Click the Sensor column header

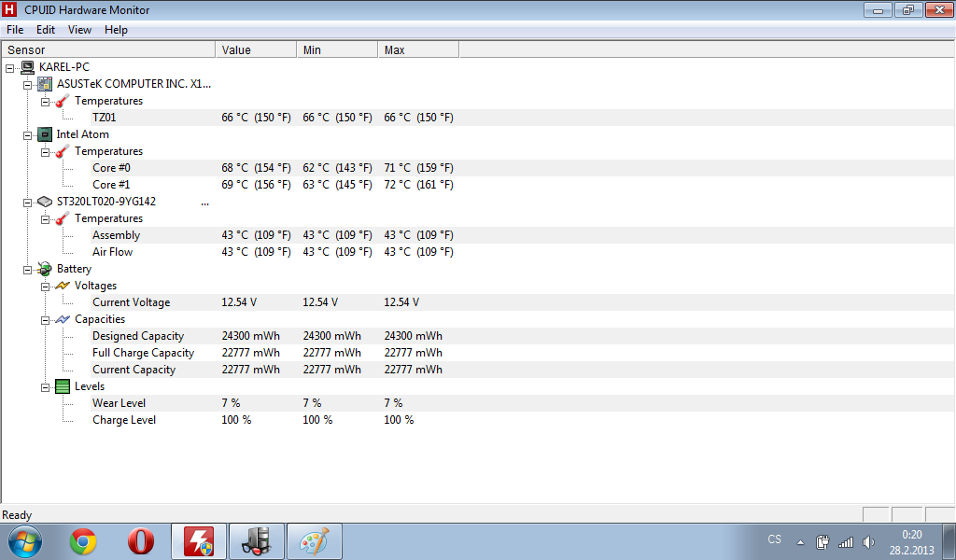pyautogui.click(x=108, y=50)
